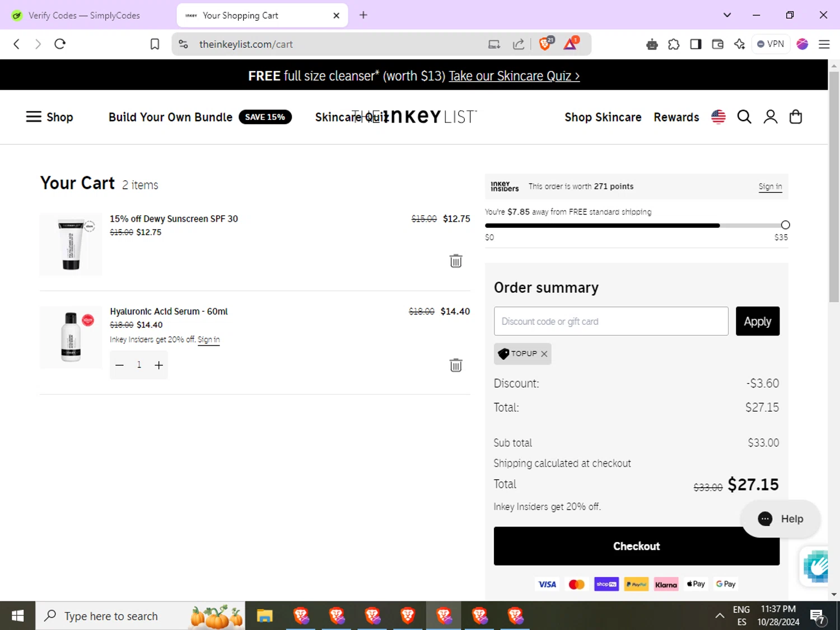
Task: Focus the Discount code or gift card field
Action: pyautogui.click(x=611, y=321)
